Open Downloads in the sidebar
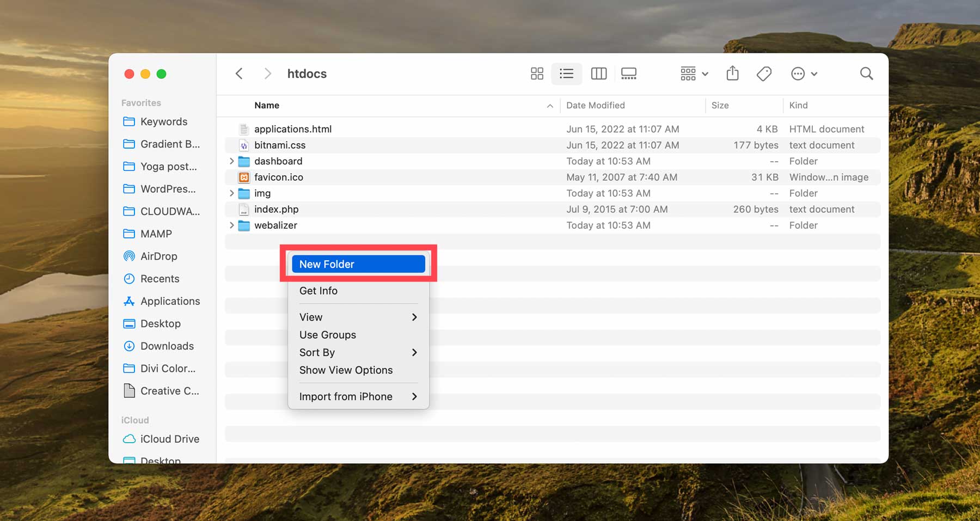 point(167,346)
